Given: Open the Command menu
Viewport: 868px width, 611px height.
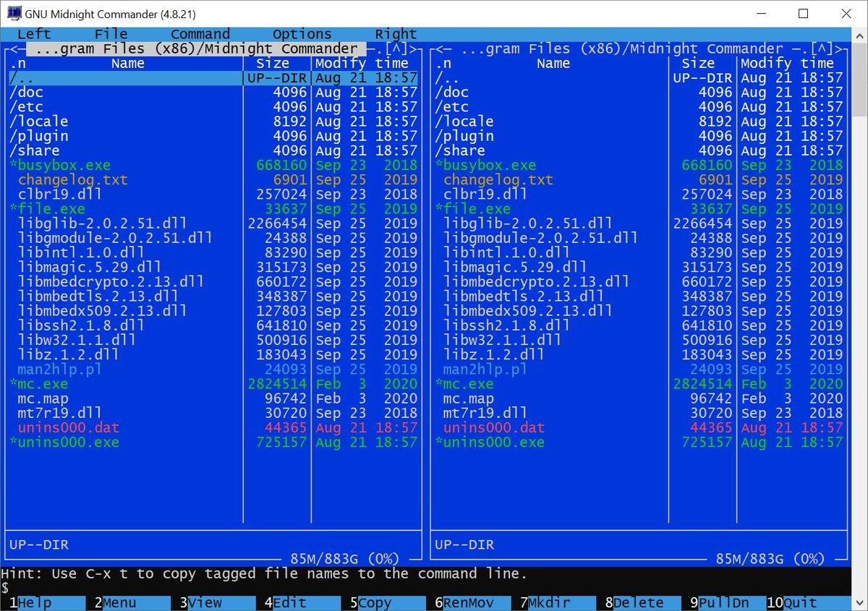Looking at the screenshot, I should (200, 34).
